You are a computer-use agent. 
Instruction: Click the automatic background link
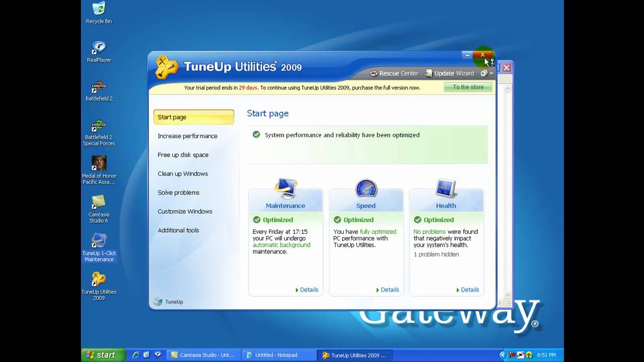coord(281,245)
